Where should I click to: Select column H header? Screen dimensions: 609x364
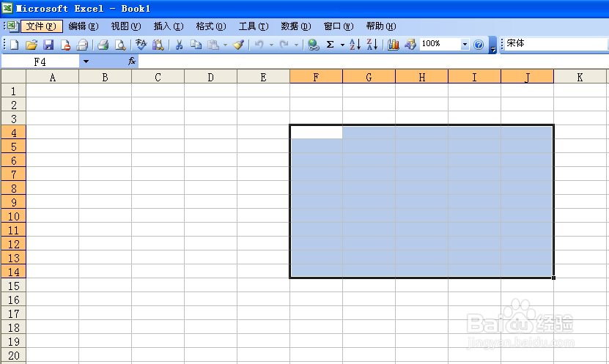point(422,77)
